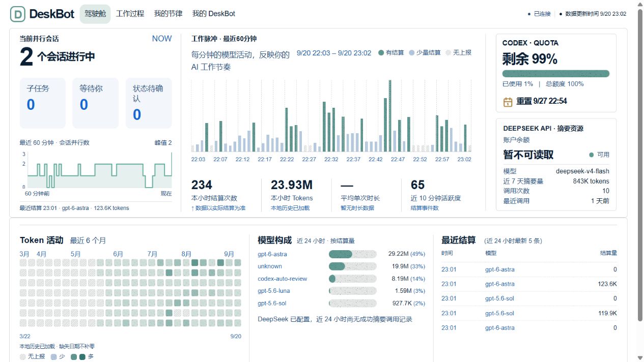This screenshot has height=362, width=644.
Task: Click the 22:32 time label on chart
Action: [x=331, y=159]
